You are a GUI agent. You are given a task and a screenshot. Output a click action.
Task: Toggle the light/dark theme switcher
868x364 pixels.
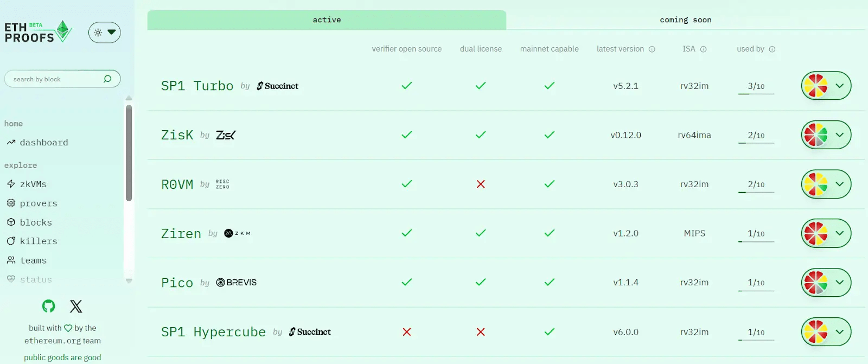coord(104,33)
